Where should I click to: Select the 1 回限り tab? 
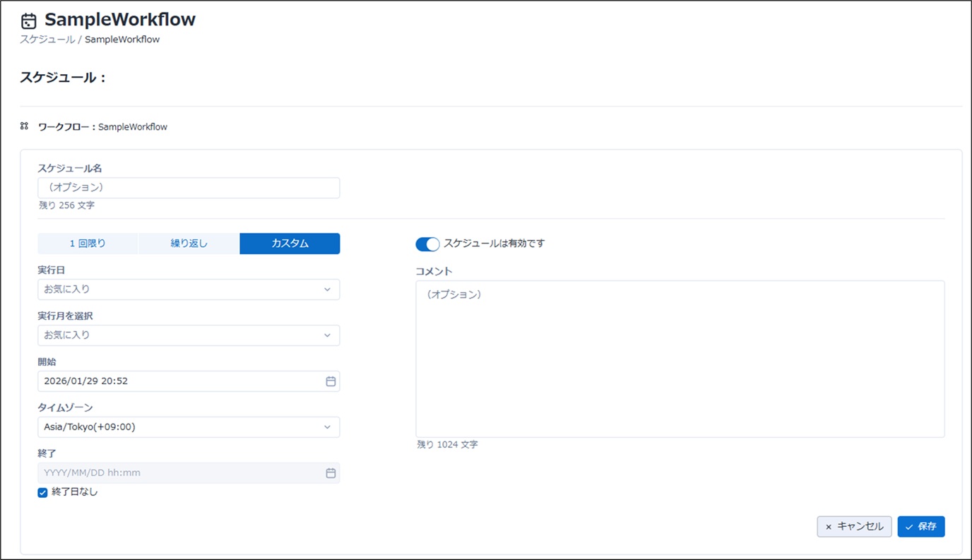point(88,244)
